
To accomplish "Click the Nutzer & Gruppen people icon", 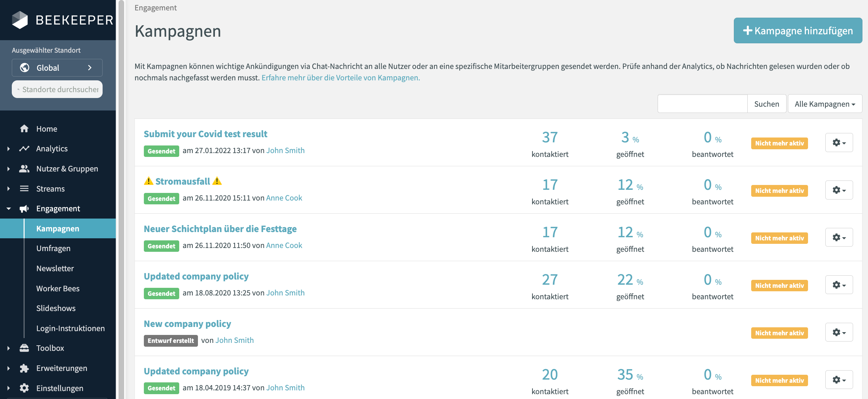I will click(x=24, y=168).
